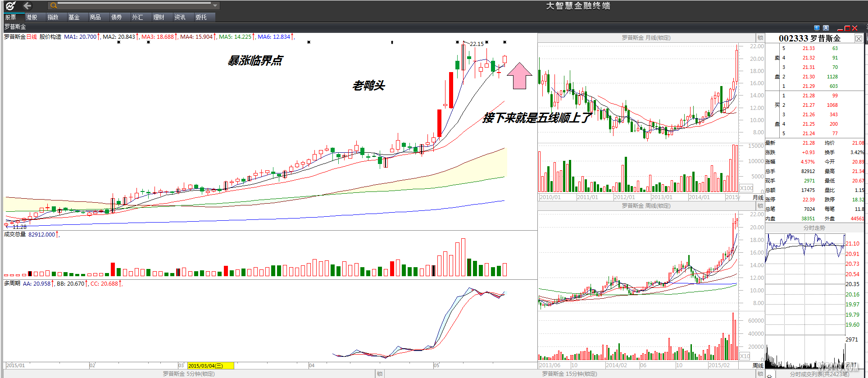Toggle the 锁 lock beside 15分钟 chart

click(760, 374)
